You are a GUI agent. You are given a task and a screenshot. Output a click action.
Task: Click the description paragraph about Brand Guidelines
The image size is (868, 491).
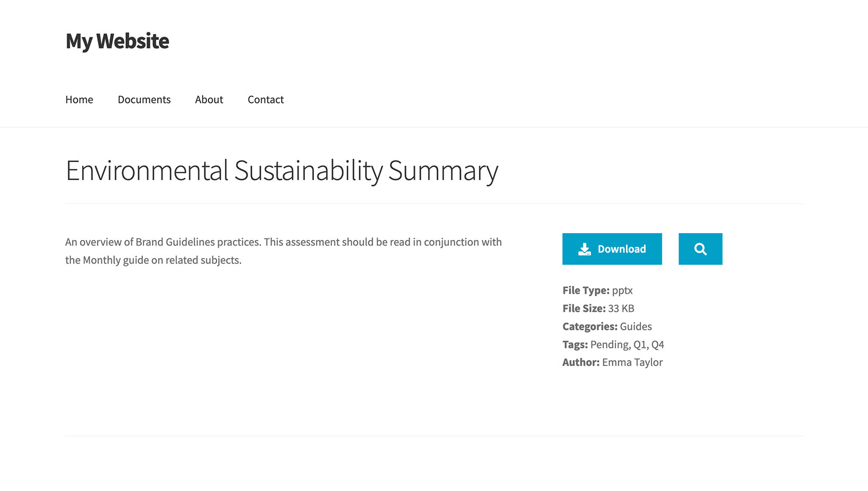coord(283,251)
